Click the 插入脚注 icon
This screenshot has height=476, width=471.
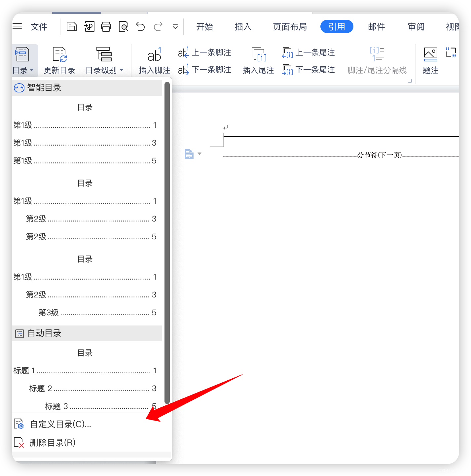coord(154,54)
